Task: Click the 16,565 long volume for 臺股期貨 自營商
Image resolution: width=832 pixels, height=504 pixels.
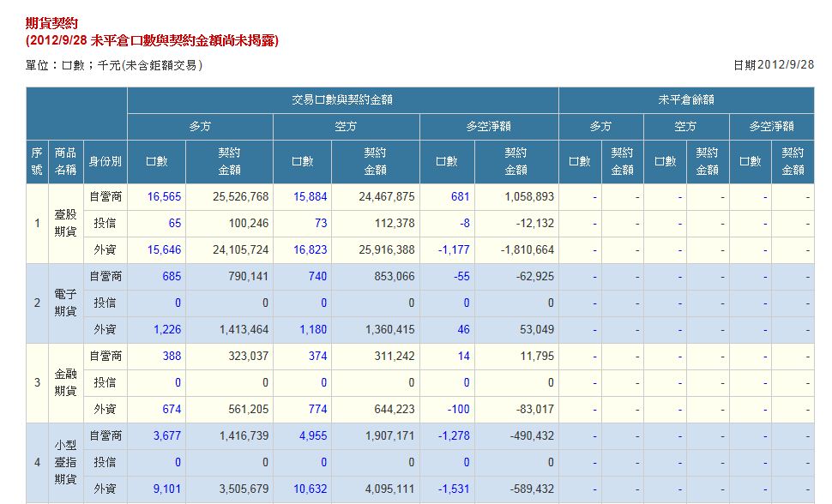Action: coord(164,197)
